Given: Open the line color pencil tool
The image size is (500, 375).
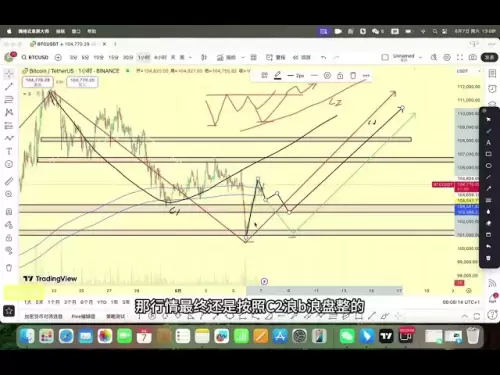Looking at the screenshot, I should point(277,76).
